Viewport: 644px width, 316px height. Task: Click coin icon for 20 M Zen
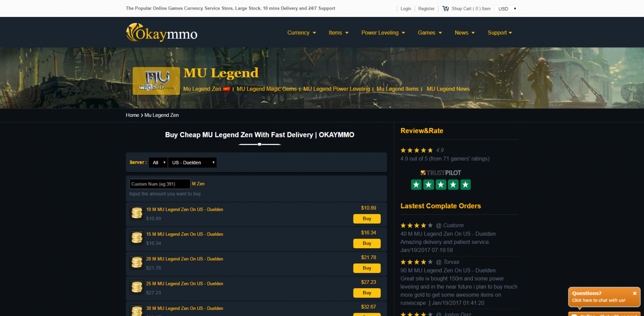137,262
